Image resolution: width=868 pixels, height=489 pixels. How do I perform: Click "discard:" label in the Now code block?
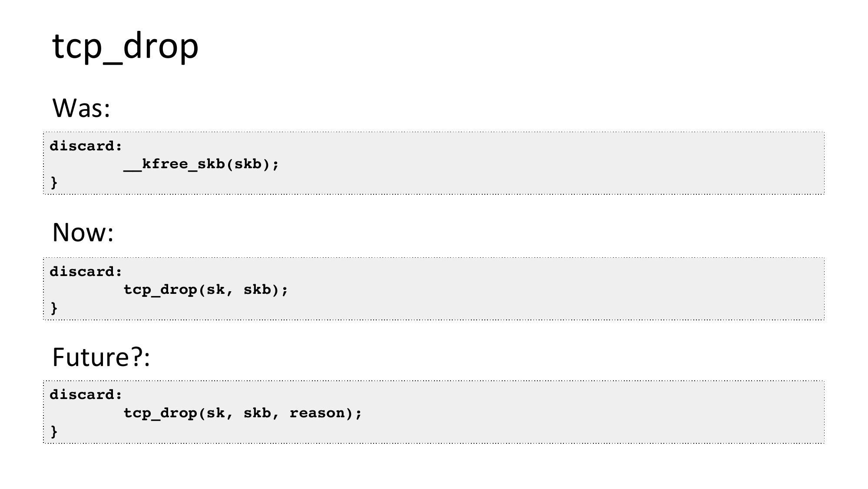(86, 272)
